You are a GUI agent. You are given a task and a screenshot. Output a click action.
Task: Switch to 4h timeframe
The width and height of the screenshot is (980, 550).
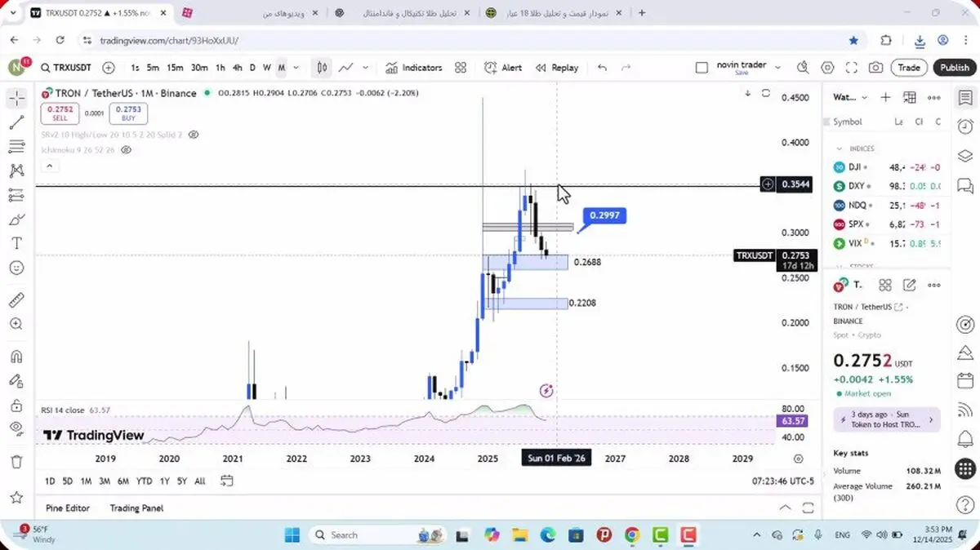tap(237, 68)
